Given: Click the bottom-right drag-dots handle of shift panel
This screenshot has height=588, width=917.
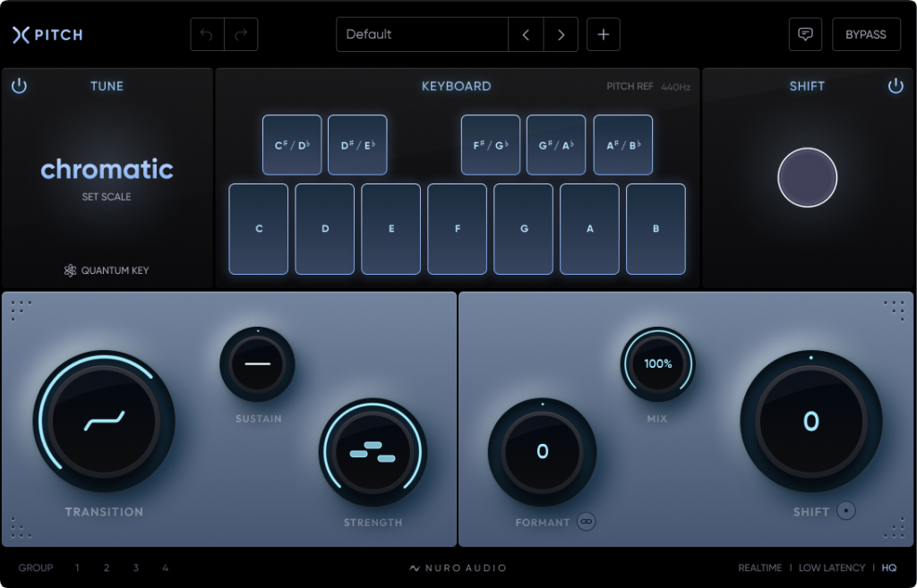Looking at the screenshot, I should pyautogui.click(x=895, y=527).
